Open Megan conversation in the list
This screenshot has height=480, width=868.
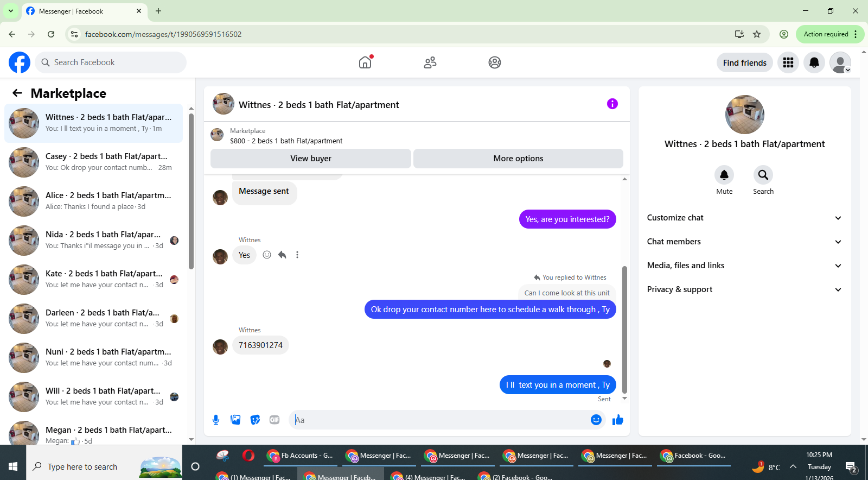pyautogui.click(x=94, y=431)
